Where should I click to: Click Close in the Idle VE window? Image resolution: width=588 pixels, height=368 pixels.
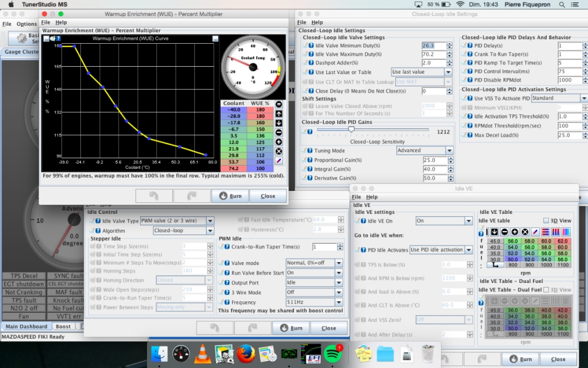(558, 359)
